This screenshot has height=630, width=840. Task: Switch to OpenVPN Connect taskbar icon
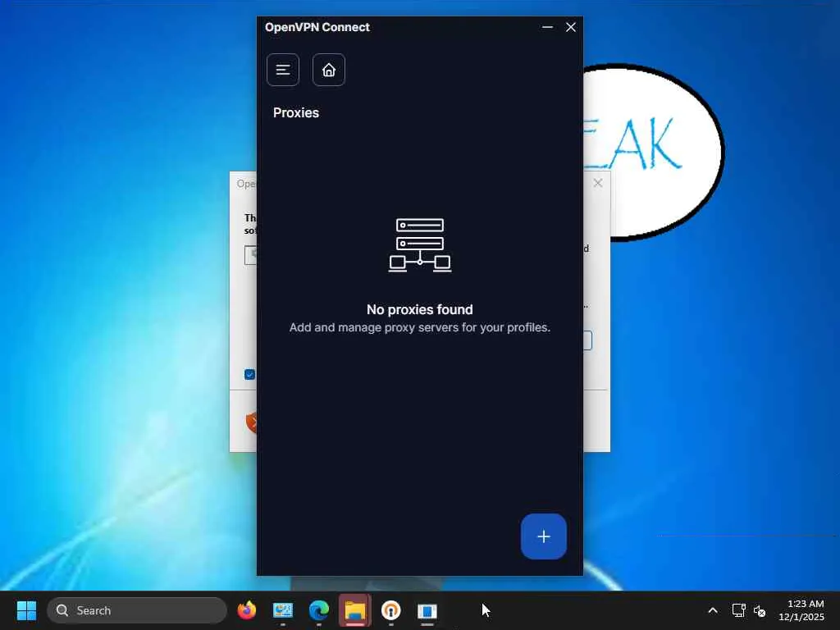pos(390,610)
